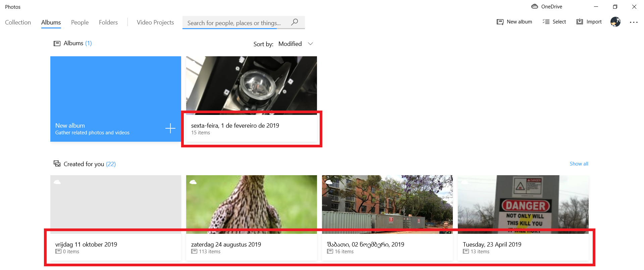The height and width of the screenshot is (270, 644).
Task: Click the '13 items' text
Action: 480,252
